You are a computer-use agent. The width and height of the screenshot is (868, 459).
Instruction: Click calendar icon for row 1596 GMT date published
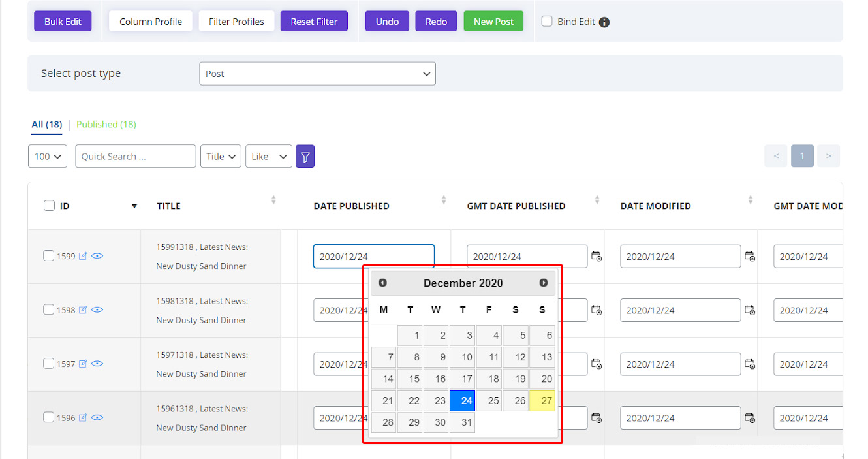[x=597, y=418]
